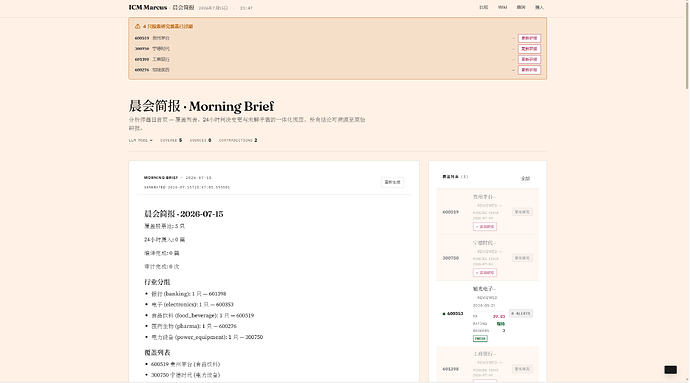Viewport: 690px width, 383px height.
Task: Click the grey button on coverage row 300750
Action: click(x=522, y=258)
